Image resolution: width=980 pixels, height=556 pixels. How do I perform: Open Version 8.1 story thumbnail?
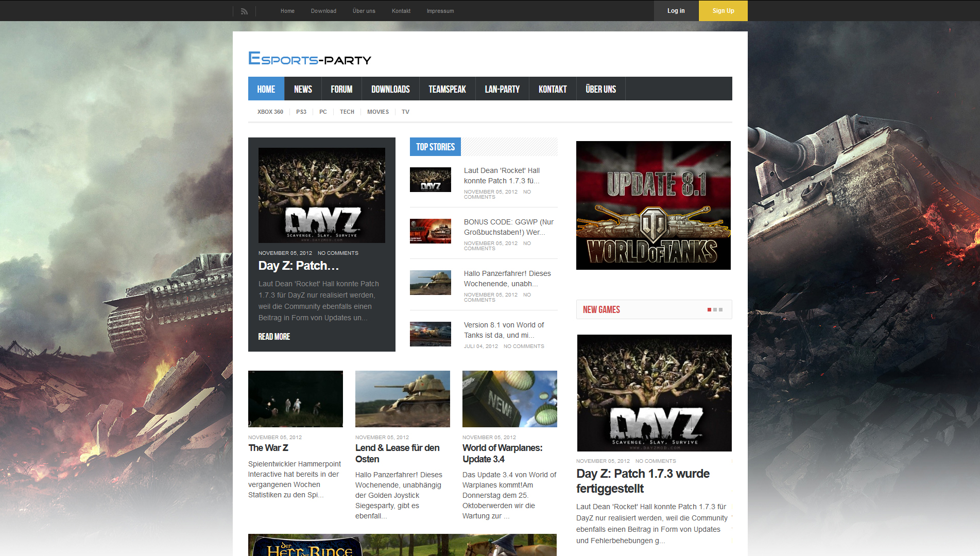pos(431,334)
